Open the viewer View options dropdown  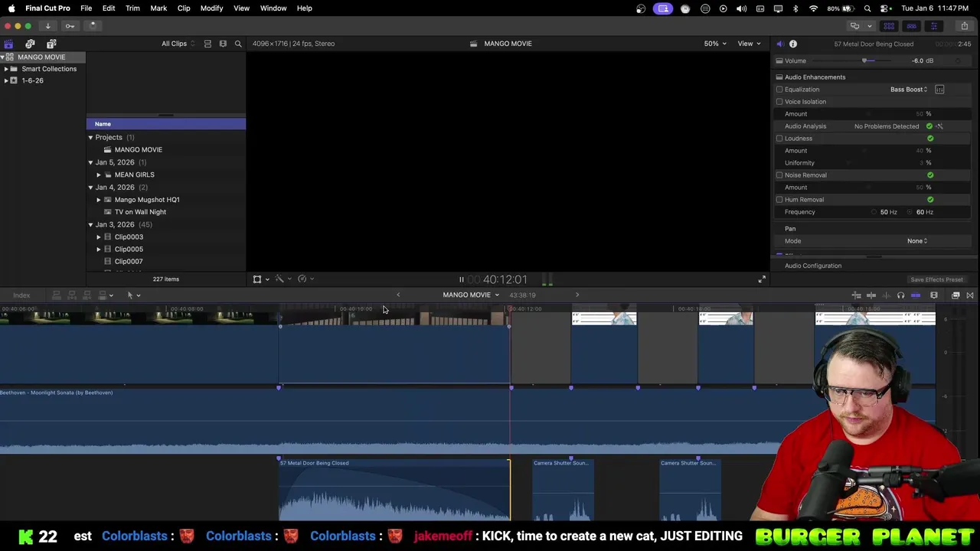749,44
